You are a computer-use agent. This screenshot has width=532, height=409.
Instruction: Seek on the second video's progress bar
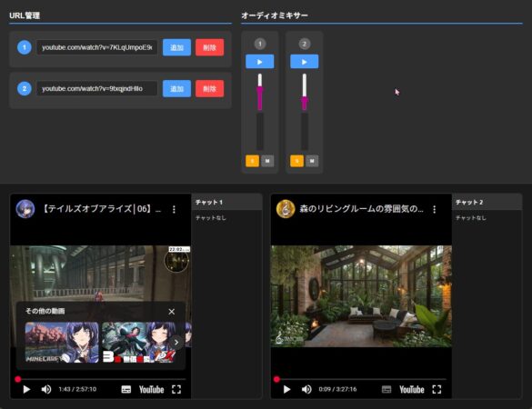pyautogui.click(x=361, y=379)
